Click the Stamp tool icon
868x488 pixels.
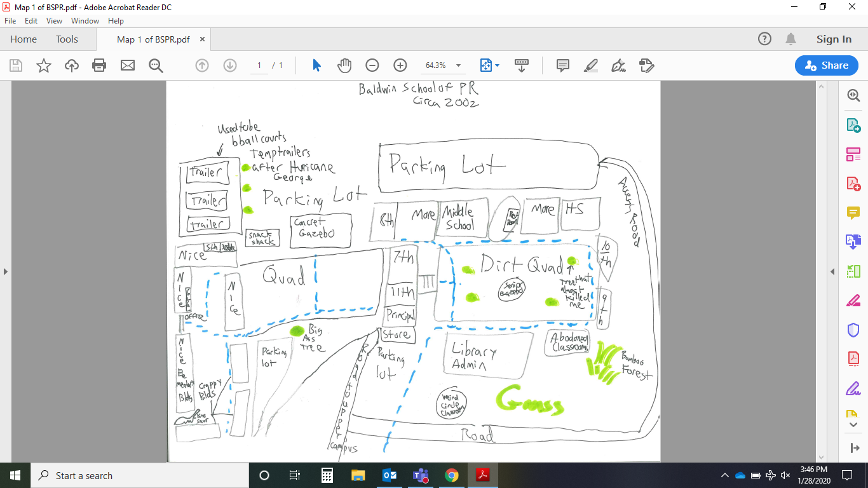point(647,65)
